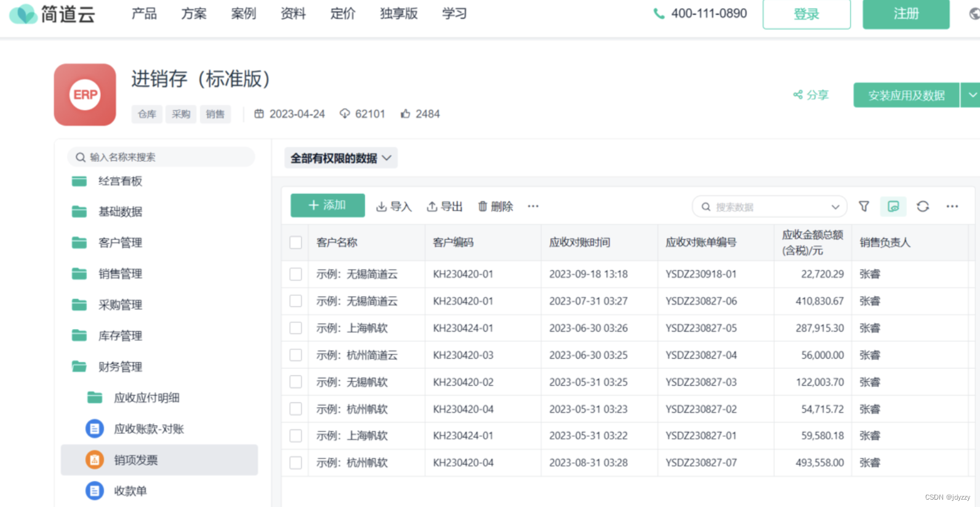Image resolution: width=980 pixels, height=507 pixels.
Task: Open the right-side more options ellipsis
Action: pyautogui.click(x=952, y=206)
